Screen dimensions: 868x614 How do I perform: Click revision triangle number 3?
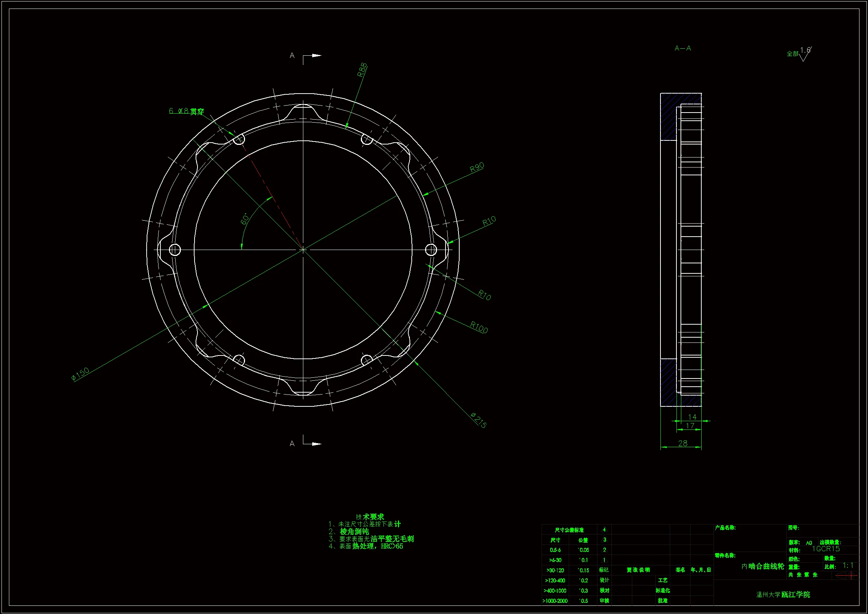[604, 540]
